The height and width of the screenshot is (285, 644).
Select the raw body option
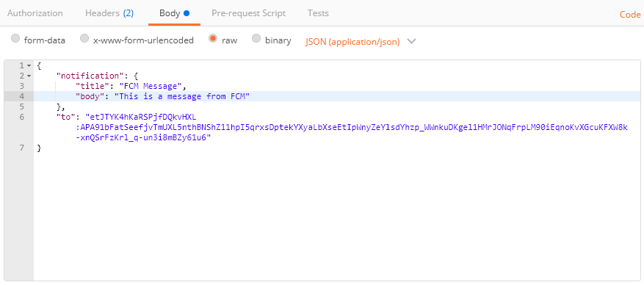pyautogui.click(x=213, y=39)
